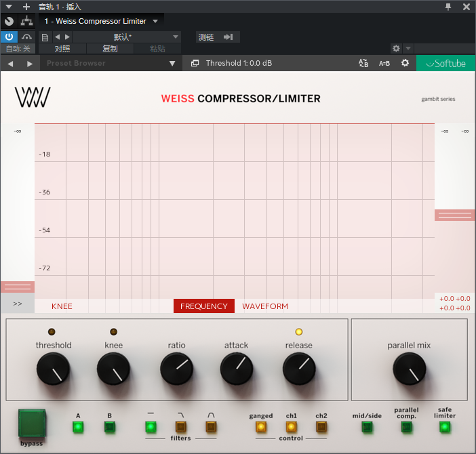Viewport: 476px width, 454px height.
Task: Click the channel editor round icon
Action: point(9,21)
